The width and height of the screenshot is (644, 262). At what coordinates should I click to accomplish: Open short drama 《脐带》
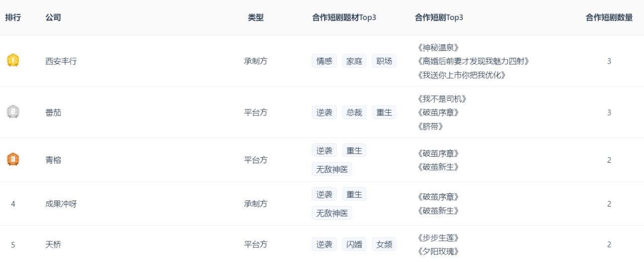tap(430, 126)
